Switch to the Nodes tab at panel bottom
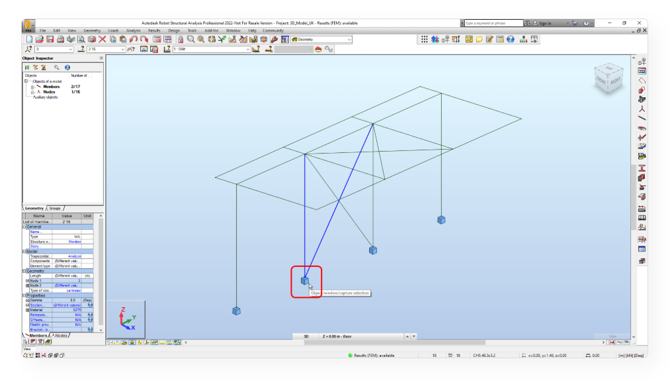This screenshot has height=386, width=672. pos(60,335)
